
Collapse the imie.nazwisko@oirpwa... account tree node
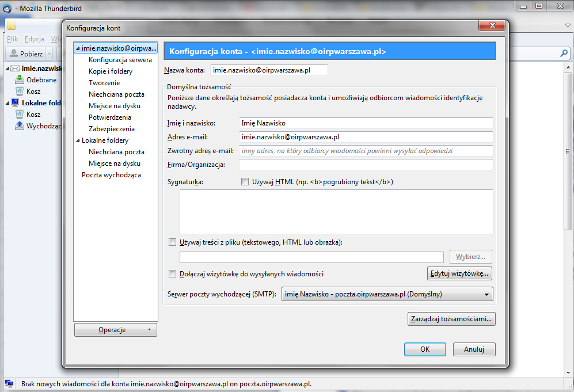pyautogui.click(x=78, y=48)
